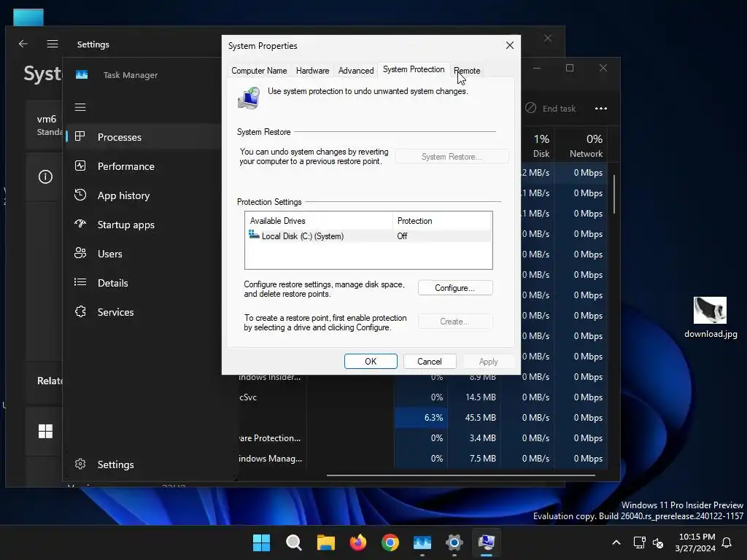The width and height of the screenshot is (747, 560).
Task: Select Startup apps in Task Manager sidebar
Action: coord(125,225)
